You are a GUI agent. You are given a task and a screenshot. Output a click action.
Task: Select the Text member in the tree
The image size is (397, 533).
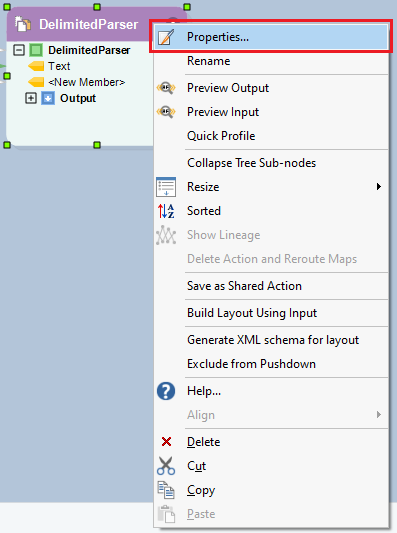tap(59, 66)
